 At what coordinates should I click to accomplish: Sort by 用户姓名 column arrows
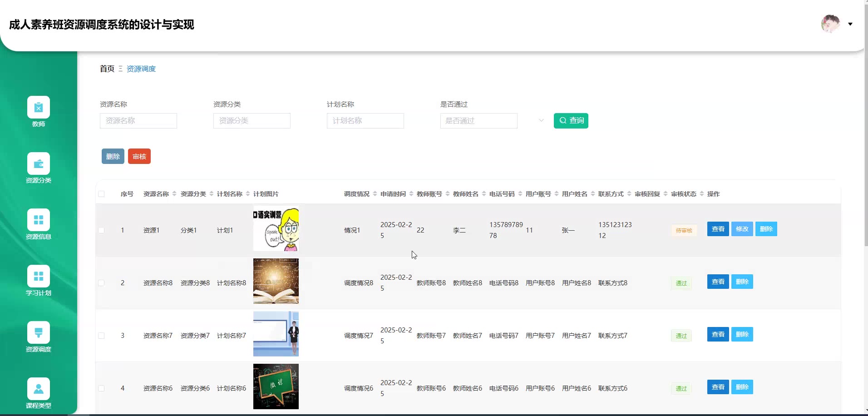[x=593, y=194]
